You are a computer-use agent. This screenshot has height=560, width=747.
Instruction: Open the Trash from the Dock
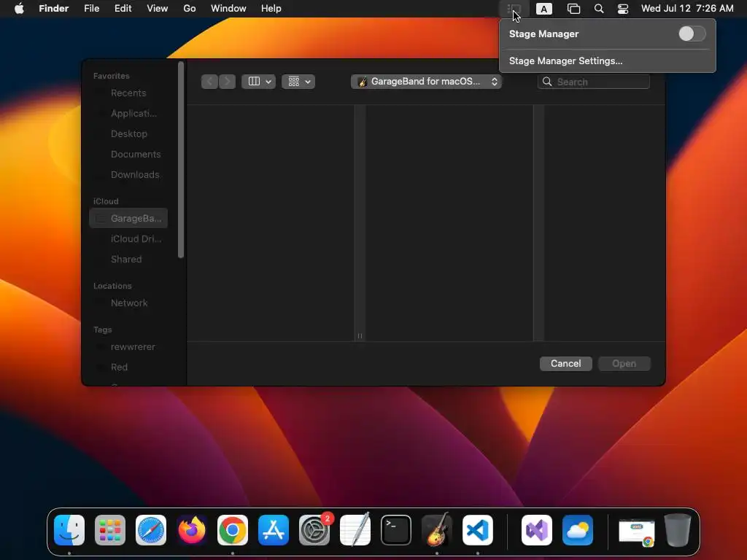point(678,530)
